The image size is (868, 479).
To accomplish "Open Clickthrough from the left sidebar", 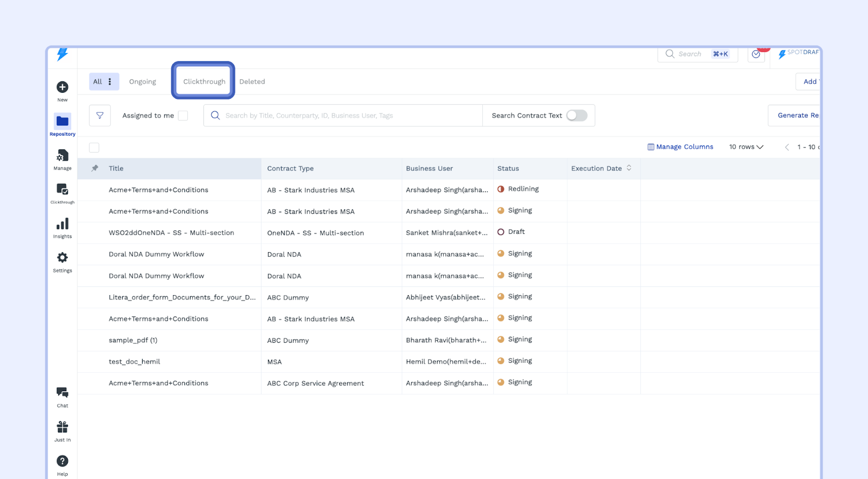I will pos(62,190).
